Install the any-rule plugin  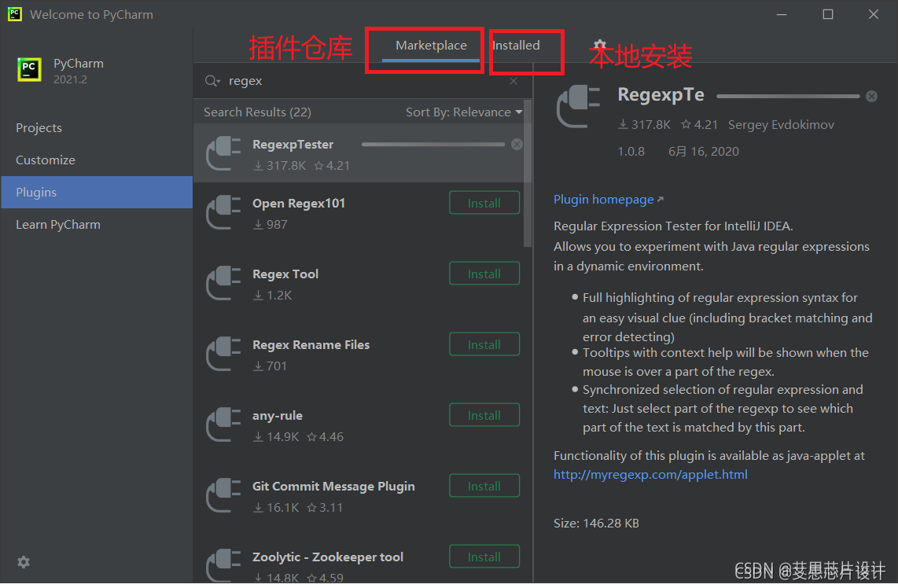(484, 415)
